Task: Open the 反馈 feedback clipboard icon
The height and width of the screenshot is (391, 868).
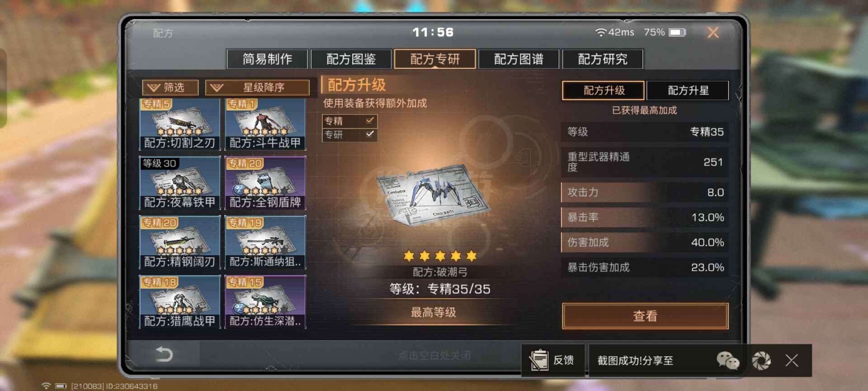Action: (538, 360)
